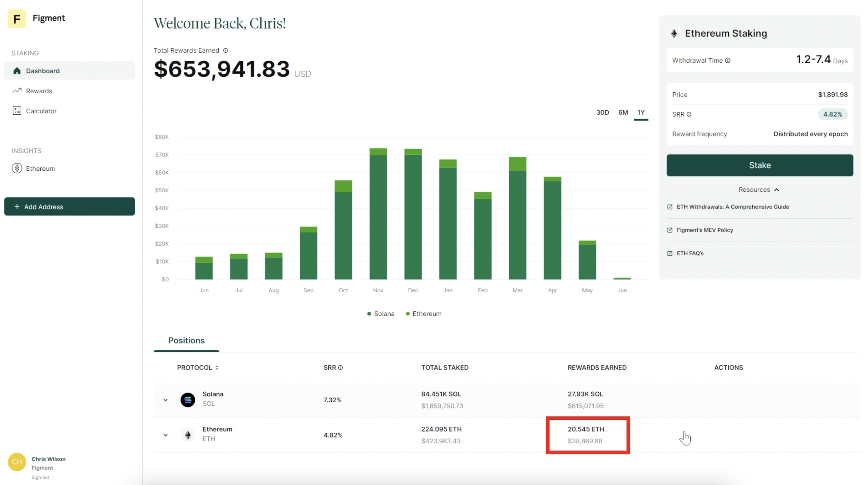Image resolution: width=868 pixels, height=485 pixels.
Task: Select Dashboard menu item
Action: click(x=70, y=71)
